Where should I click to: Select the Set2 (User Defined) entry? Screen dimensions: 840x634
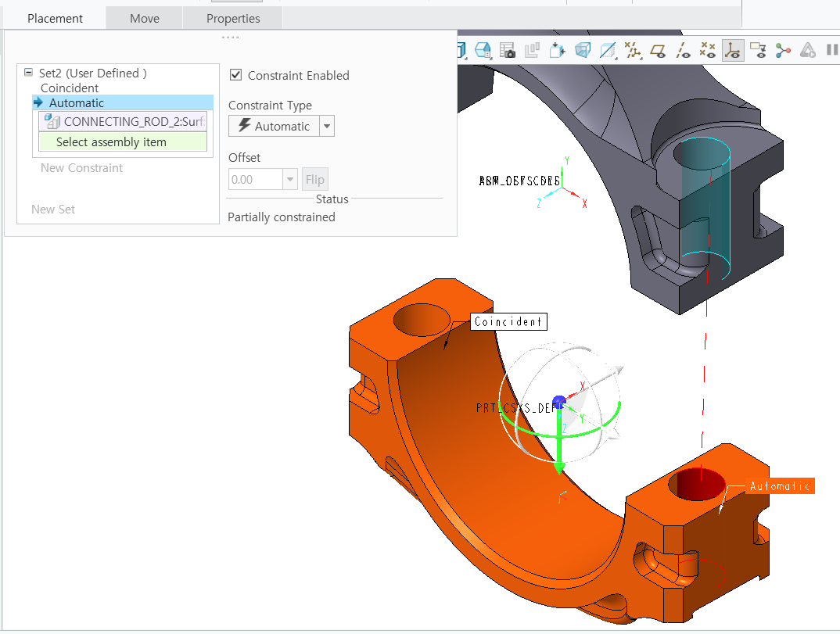(x=92, y=73)
